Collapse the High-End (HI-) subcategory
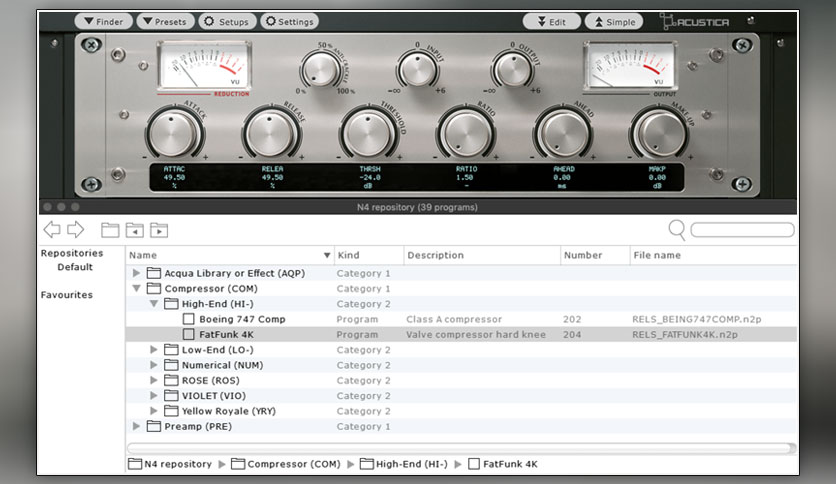This screenshot has height=484, width=836. 154,304
